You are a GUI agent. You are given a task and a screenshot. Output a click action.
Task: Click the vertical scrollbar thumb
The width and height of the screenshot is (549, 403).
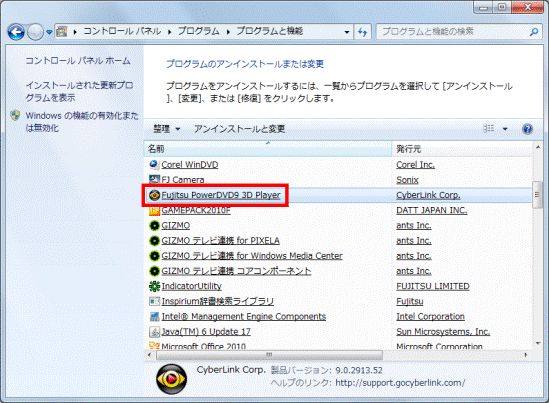click(537, 195)
